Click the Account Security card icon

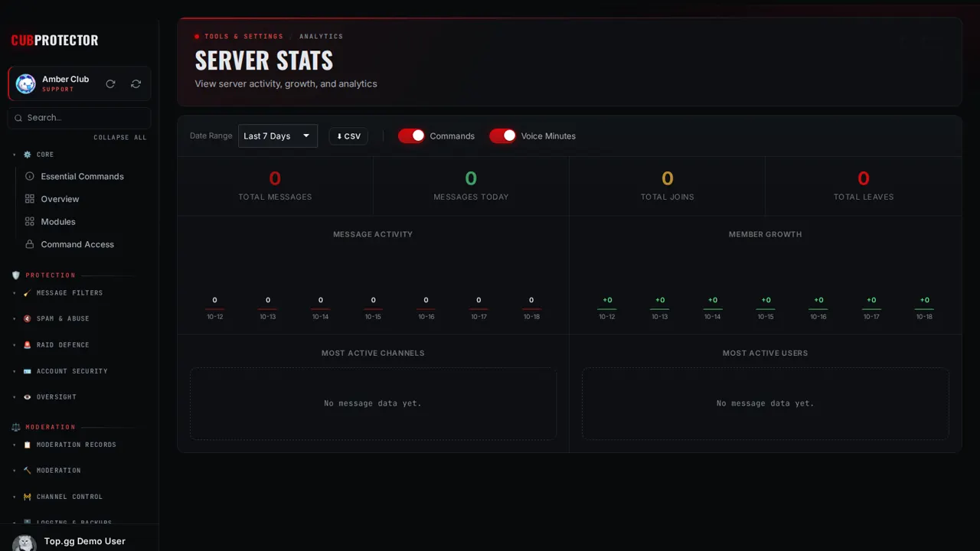(28, 371)
